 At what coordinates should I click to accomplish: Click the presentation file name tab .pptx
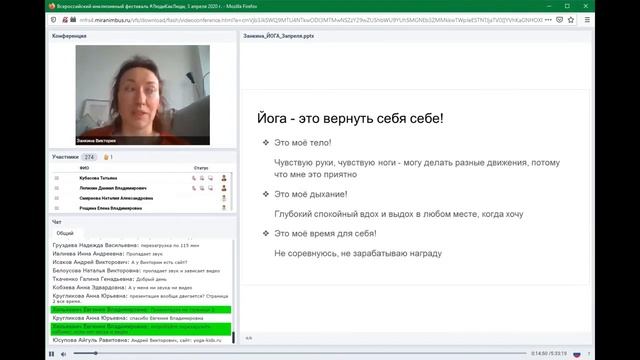[278, 36]
